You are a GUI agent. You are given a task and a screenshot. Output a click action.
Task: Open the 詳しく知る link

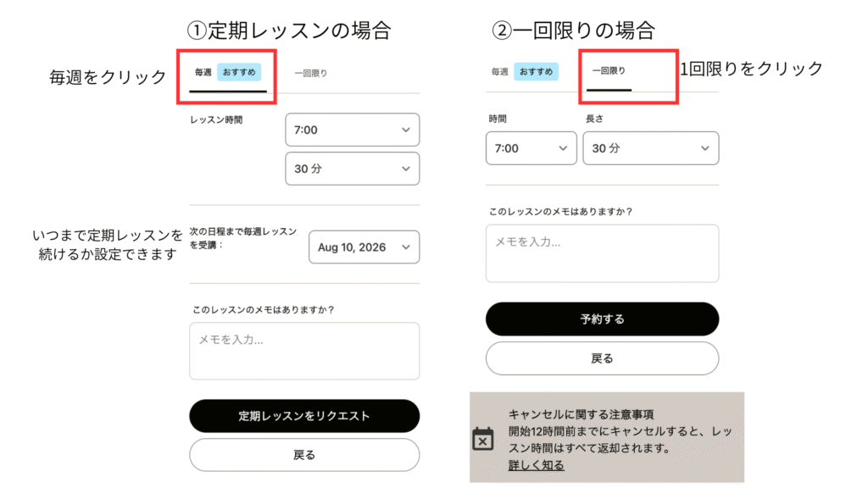pyautogui.click(x=537, y=465)
